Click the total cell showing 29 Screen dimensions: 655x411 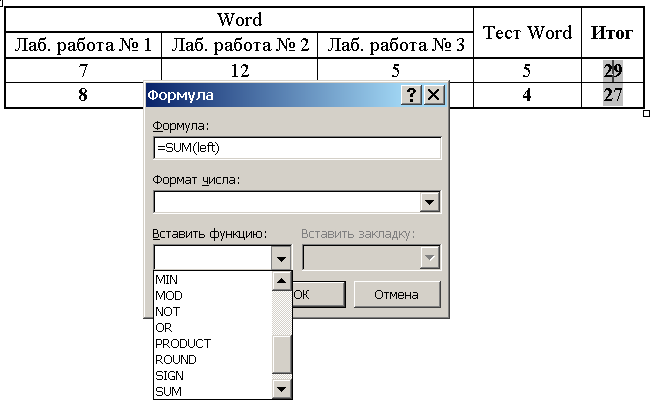pos(612,71)
